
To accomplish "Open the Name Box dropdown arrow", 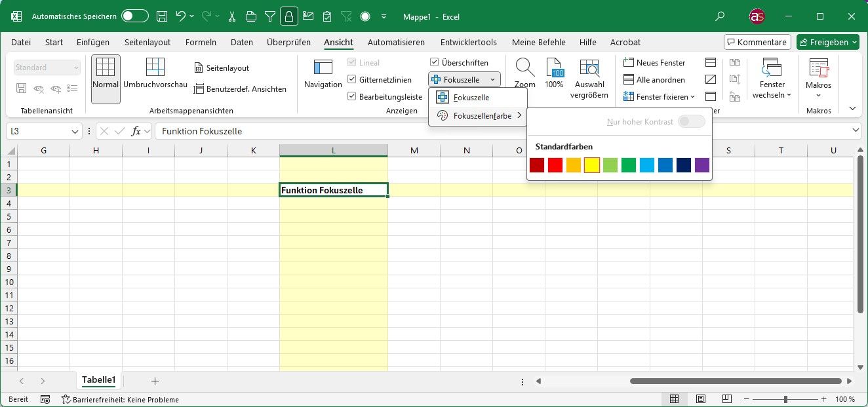I will pyautogui.click(x=75, y=132).
